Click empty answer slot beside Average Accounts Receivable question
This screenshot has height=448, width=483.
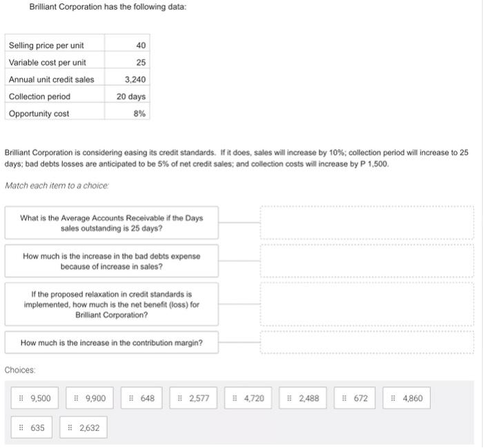tap(367, 223)
